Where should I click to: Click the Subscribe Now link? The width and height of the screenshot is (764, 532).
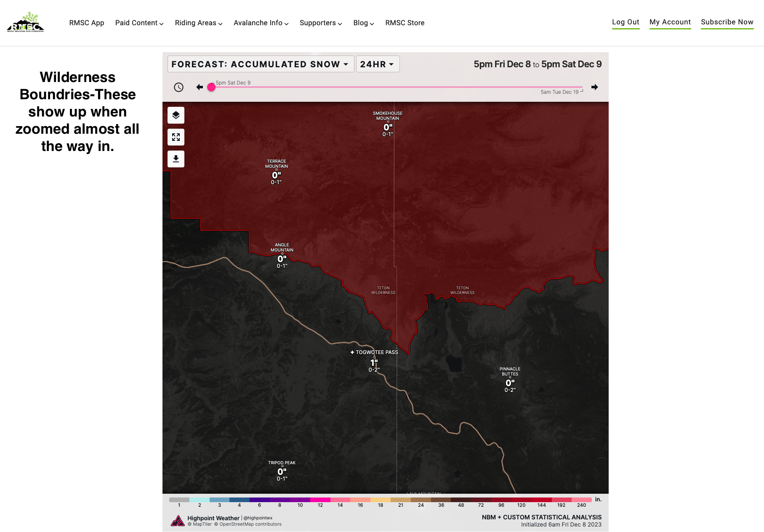point(727,22)
